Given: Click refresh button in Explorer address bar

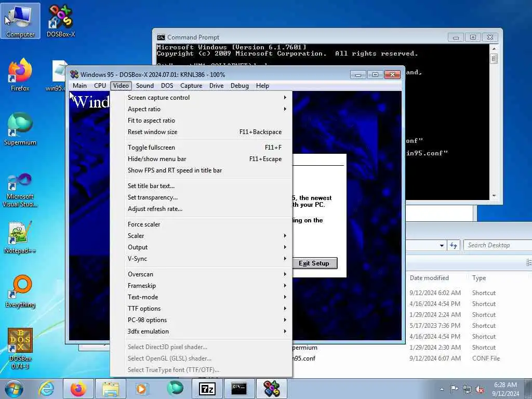Looking at the screenshot, I should pos(454,245).
